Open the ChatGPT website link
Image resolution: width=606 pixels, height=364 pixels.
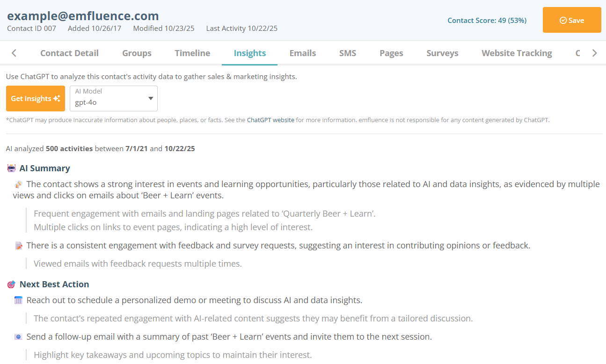270,120
